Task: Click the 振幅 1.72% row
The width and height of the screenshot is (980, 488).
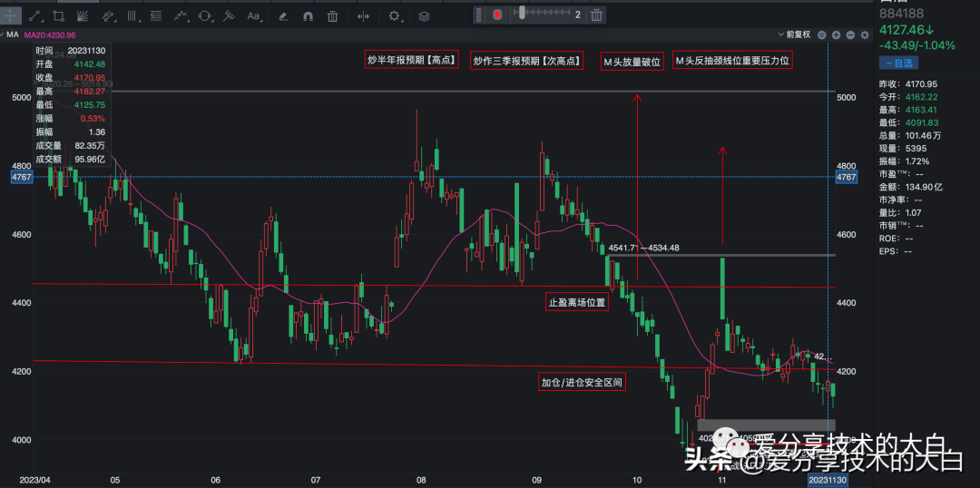Action: point(906,161)
